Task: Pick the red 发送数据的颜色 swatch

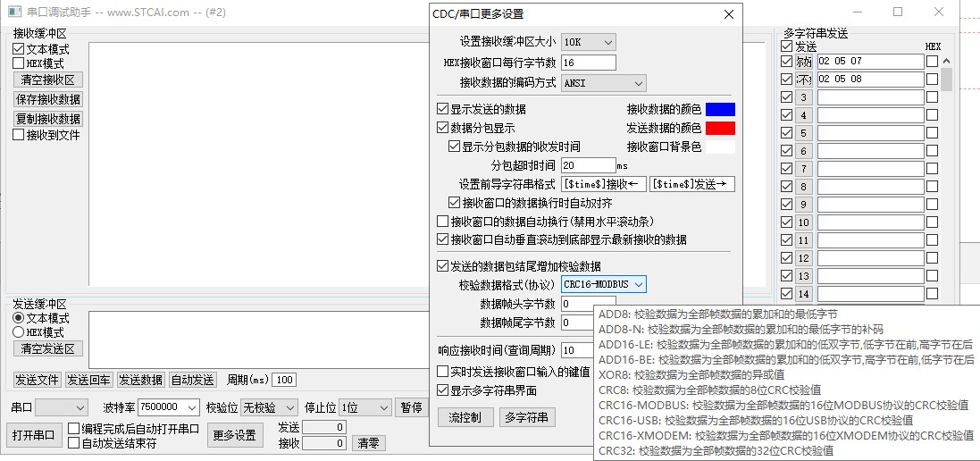Action: pos(720,128)
